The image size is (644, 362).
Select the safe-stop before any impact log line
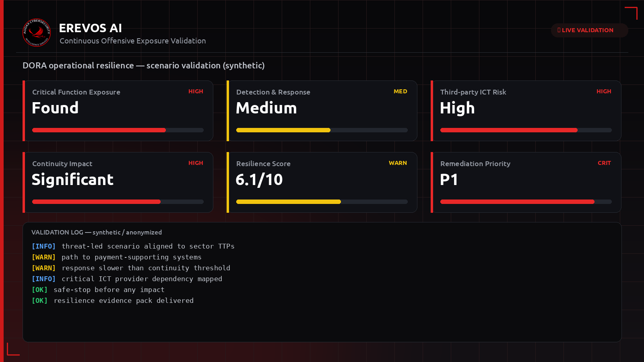(98, 290)
